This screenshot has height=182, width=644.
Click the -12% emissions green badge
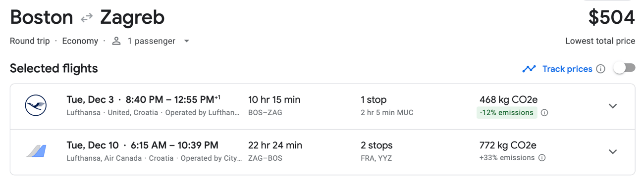pyautogui.click(x=507, y=113)
